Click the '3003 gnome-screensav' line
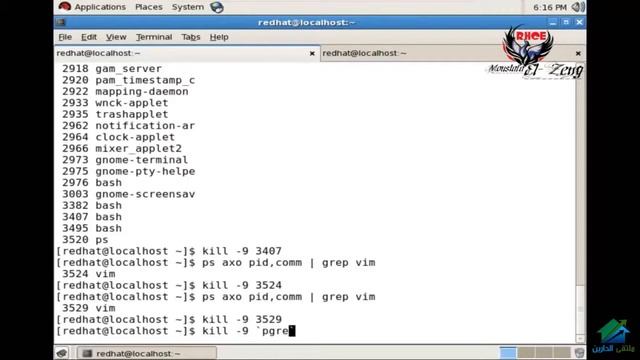The height and width of the screenshot is (360, 640). pyautogui.click(x=129, y=194)
